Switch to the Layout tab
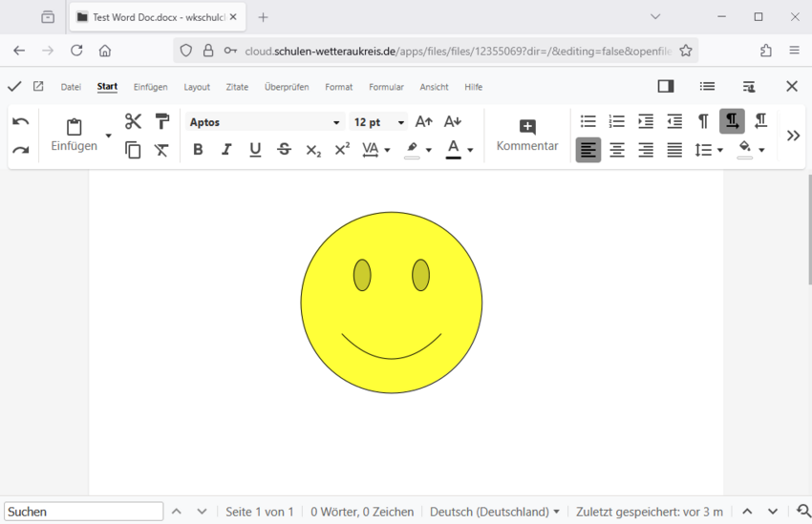The height and width of the screenshot is (524, 812). [197, 87]
